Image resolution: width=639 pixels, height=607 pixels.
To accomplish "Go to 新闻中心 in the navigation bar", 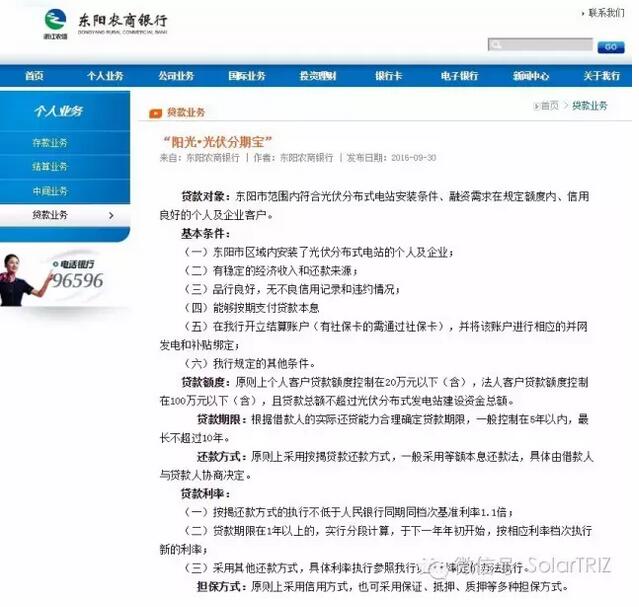I will pyautogui.click(x=531, y=77).
